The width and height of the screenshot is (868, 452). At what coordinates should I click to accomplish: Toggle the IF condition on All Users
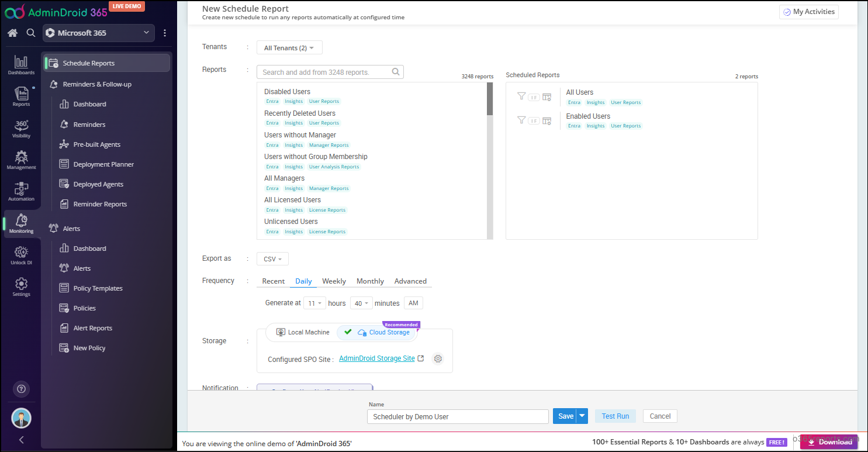(534, 97)
